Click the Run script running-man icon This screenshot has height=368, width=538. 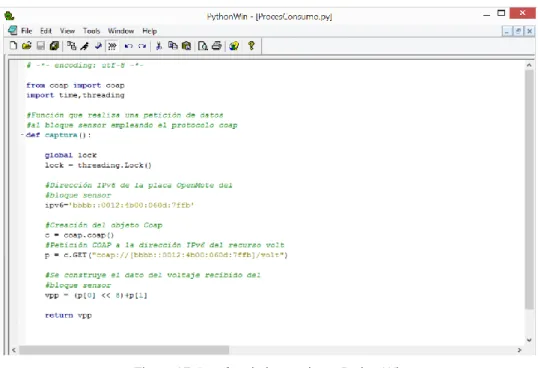point(85,46)
